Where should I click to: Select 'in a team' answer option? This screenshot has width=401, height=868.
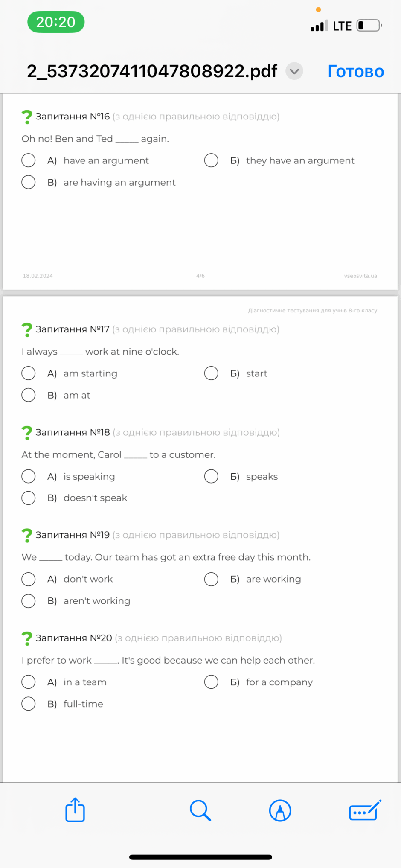pos(29,682)
